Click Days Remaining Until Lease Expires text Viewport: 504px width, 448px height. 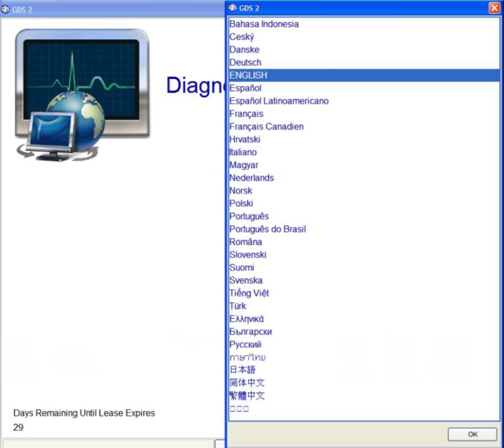pyautogui.click(x=84, y=413)
